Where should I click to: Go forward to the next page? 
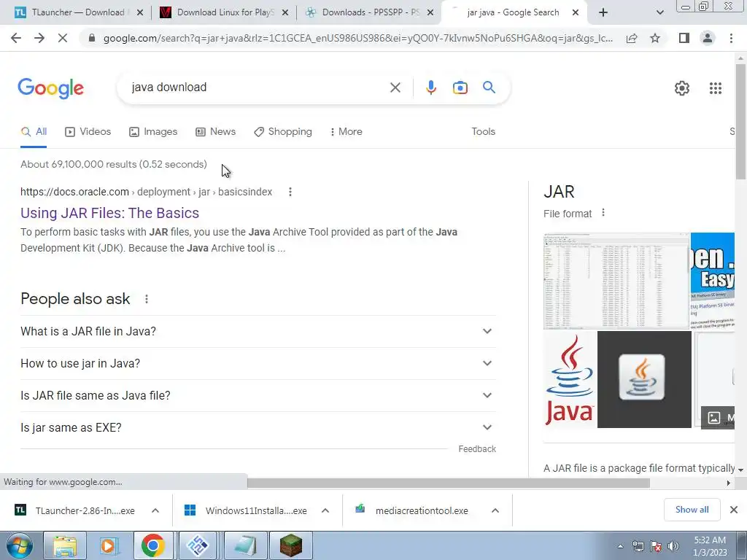coord(39,38)
